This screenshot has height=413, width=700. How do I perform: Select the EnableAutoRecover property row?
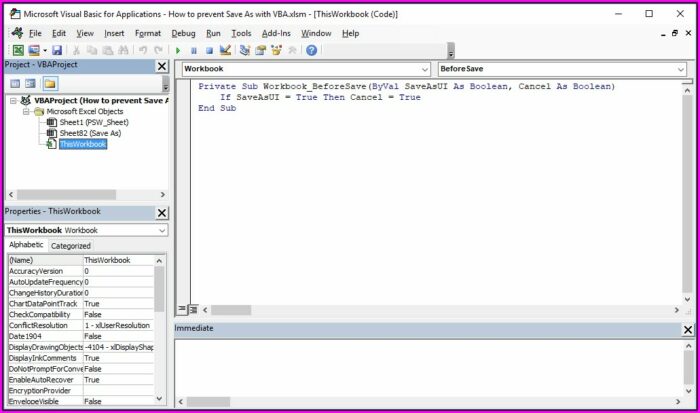81,380
